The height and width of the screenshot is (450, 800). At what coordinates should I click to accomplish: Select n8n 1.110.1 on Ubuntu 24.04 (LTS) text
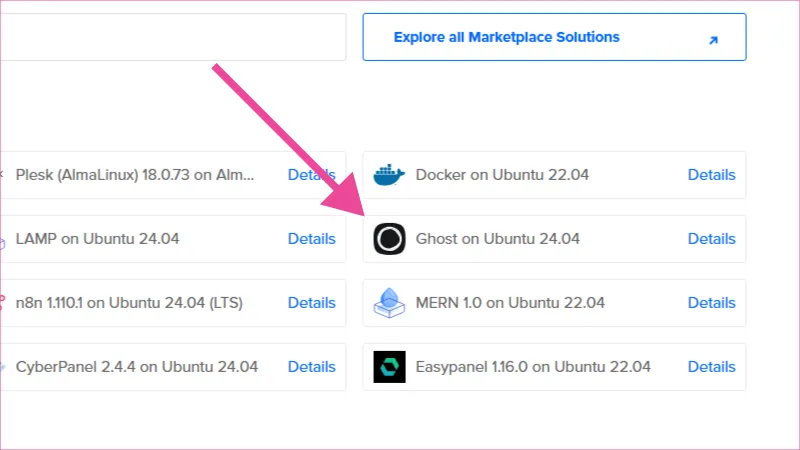tap(129, 303)
